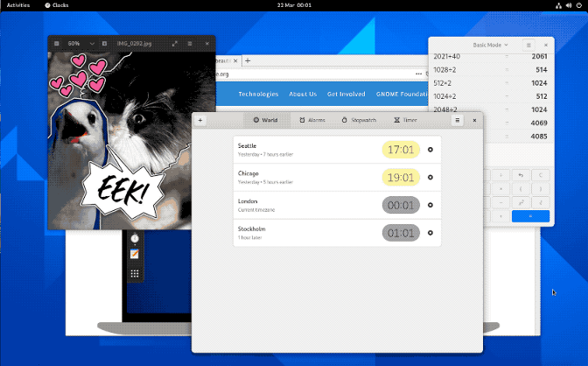Close the open browser tab
Screen dimensions: 588x366
pos(235,60)
